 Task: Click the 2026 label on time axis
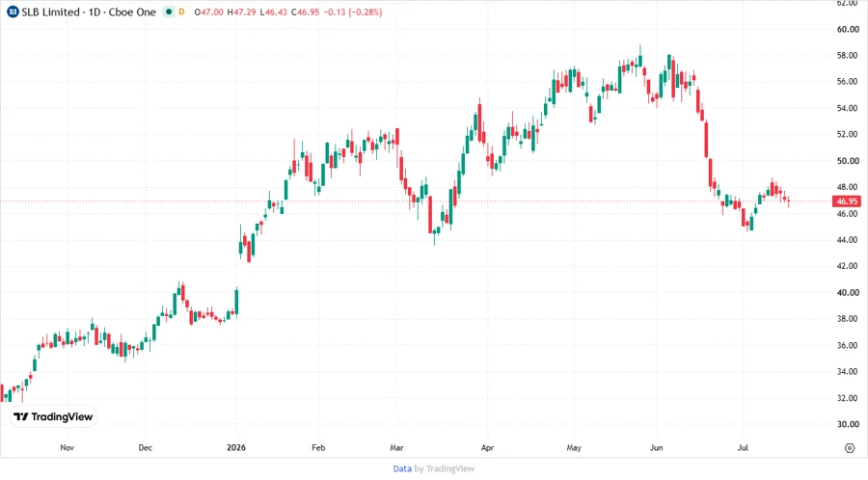pyautogui.click(x=236, y=447)
